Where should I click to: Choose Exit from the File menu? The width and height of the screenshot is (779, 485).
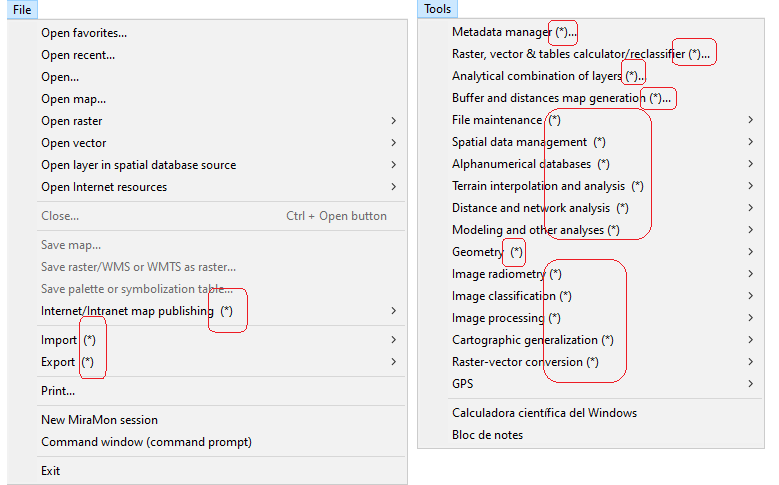(x=50, y=471)
